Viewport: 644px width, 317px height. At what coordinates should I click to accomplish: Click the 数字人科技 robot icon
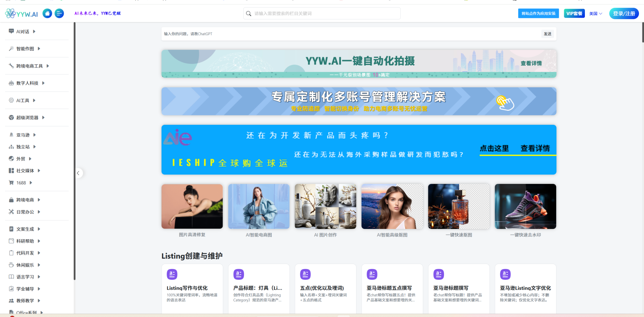[x=11, y=83]
